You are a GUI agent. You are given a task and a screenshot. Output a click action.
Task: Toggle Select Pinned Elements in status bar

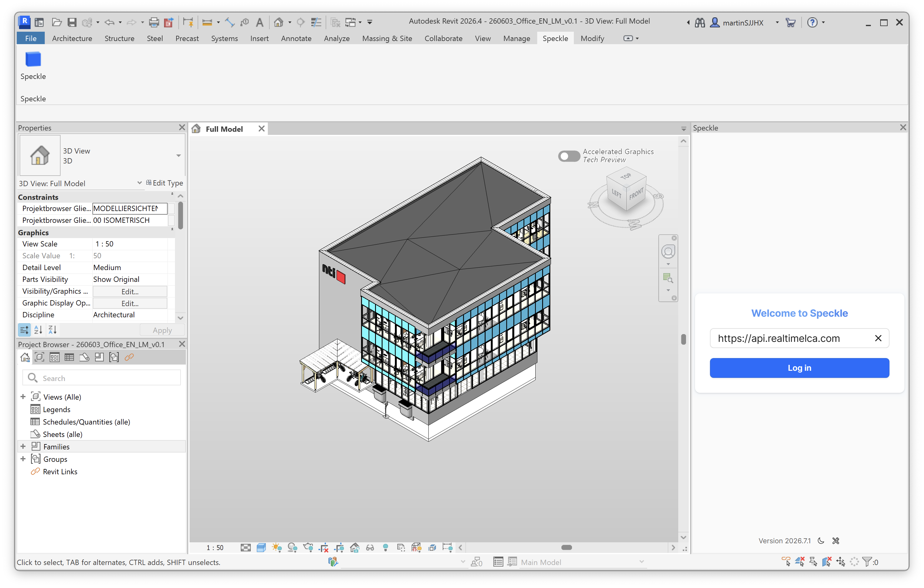(813, 562)
